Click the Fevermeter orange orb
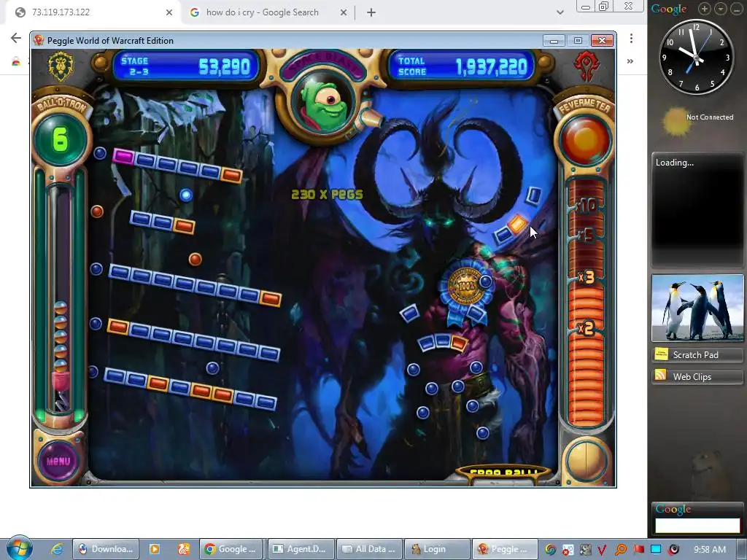 586,141
